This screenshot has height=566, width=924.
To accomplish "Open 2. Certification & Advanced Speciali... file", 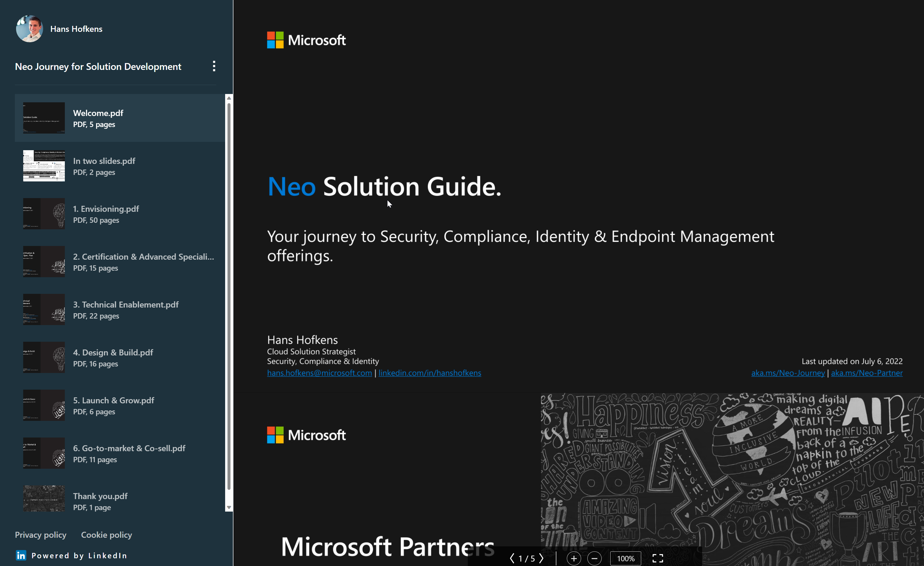I will point(120,262).
